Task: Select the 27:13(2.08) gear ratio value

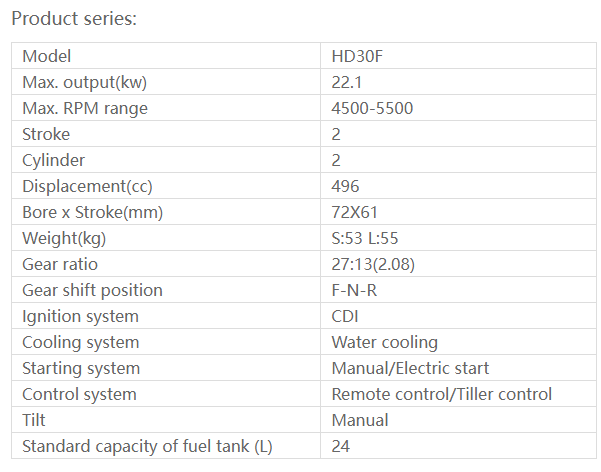Action: coord(375,264)
